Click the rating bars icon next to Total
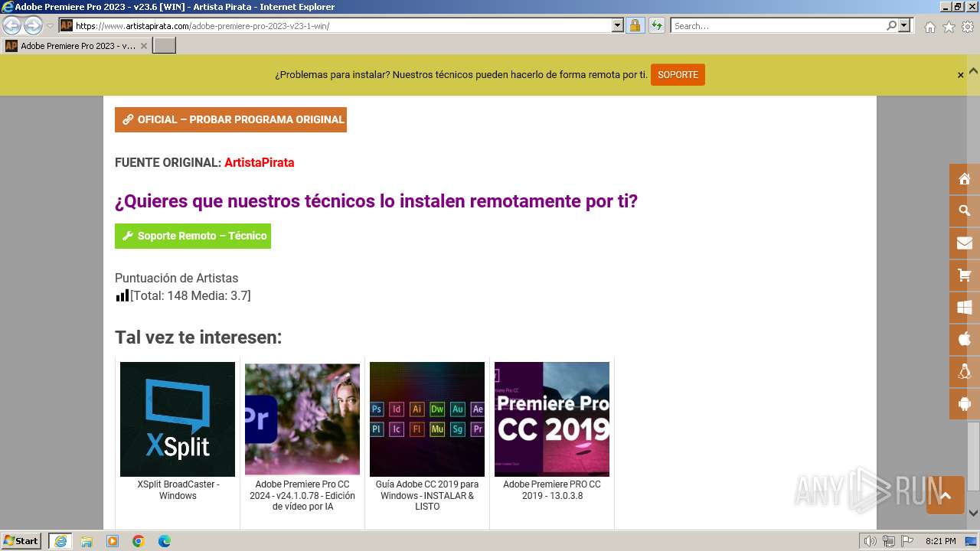The height and width of the screenshot is (551, 980). [x=122, y=295]
